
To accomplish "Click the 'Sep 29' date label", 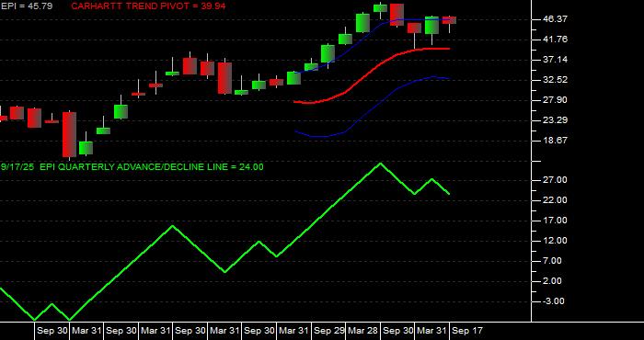I will click(x=329, y=331).
